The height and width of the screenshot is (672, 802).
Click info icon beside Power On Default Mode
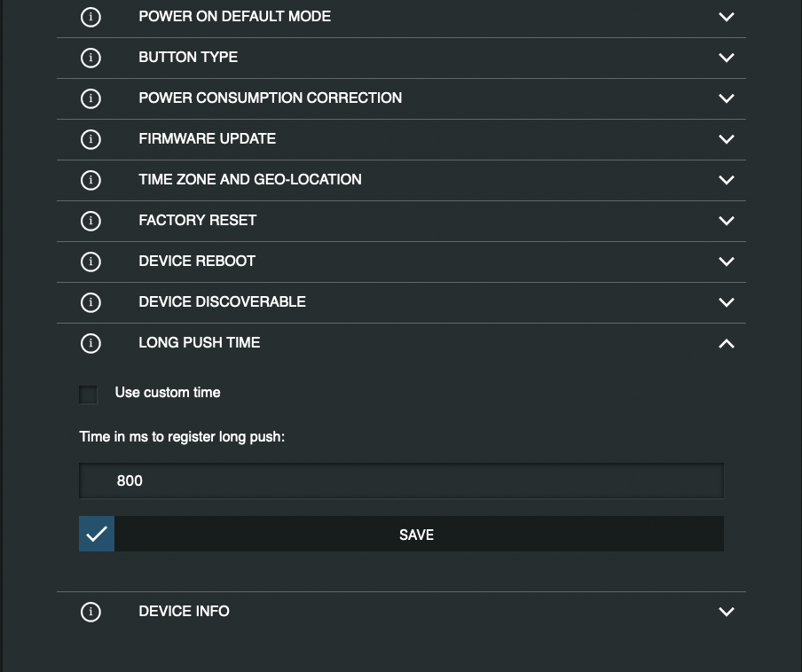coord(90,17)
